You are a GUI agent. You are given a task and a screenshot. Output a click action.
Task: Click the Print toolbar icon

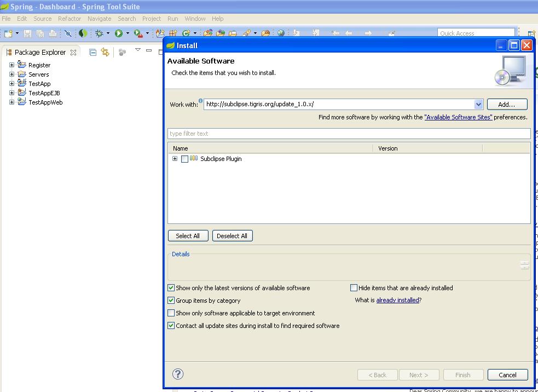click(x=52, y=33)
